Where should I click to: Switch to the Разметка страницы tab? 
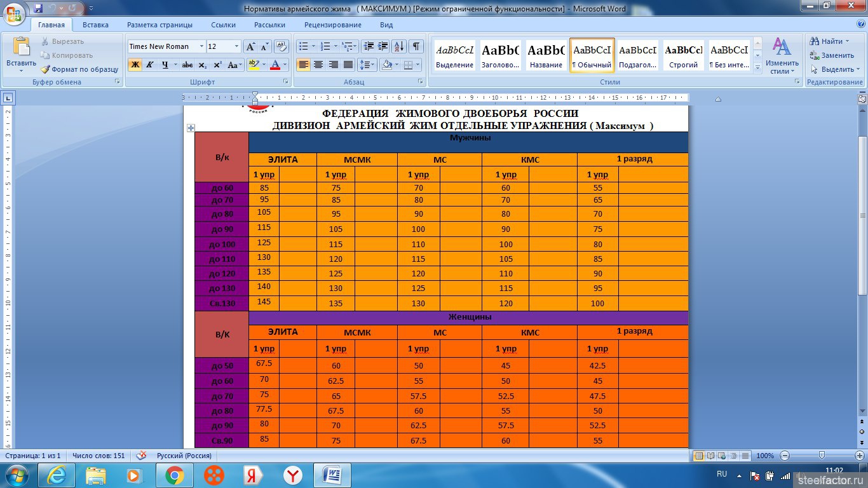coord(159,25)
